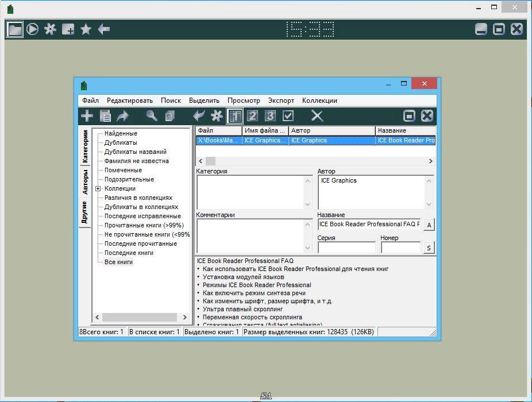Switch to the Категории vertical tab
532x402 pixels.
point(85,146)
